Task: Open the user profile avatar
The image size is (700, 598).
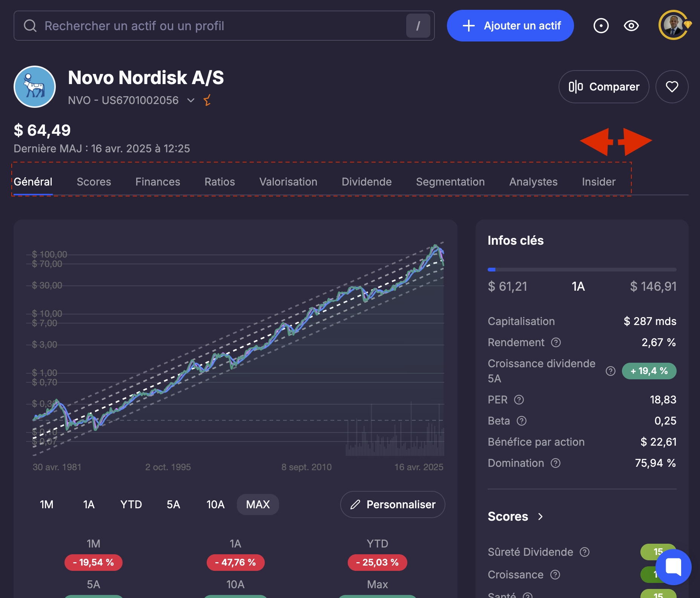Action: [x=673, y=25]
